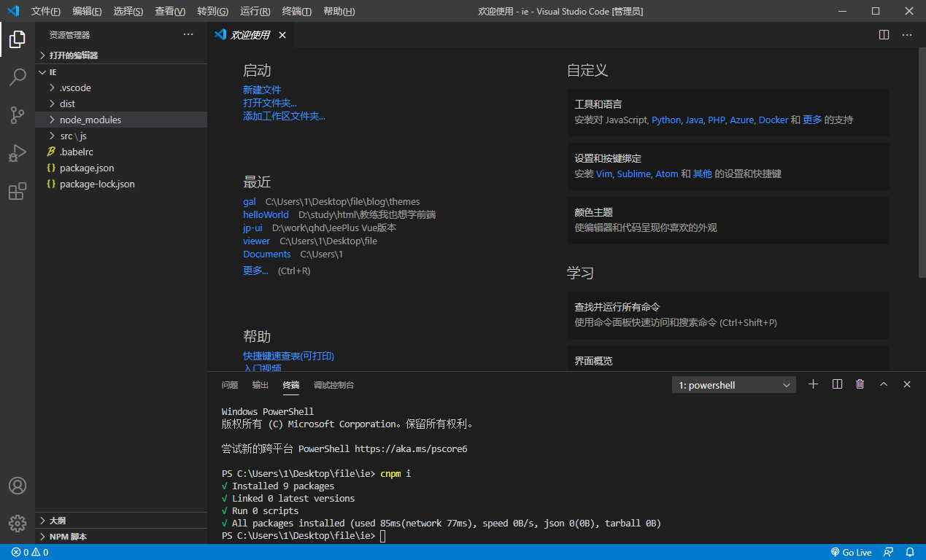This screenshot has height=560, width=926.
Task: Open package.json in the explorer
Action: [x=87, y=168]
